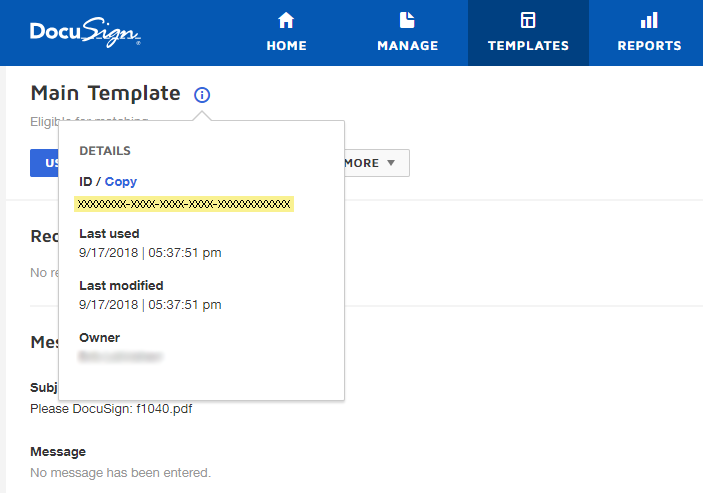The width and height of the screenshot is (703, 493).
Task: Click the Main Template heading
Action: coord(105,94)
